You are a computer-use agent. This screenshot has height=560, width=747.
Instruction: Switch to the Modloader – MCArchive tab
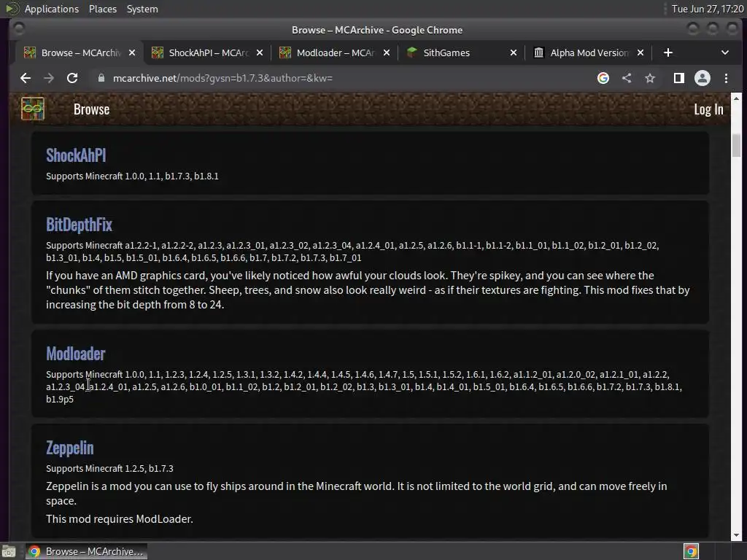335,52
